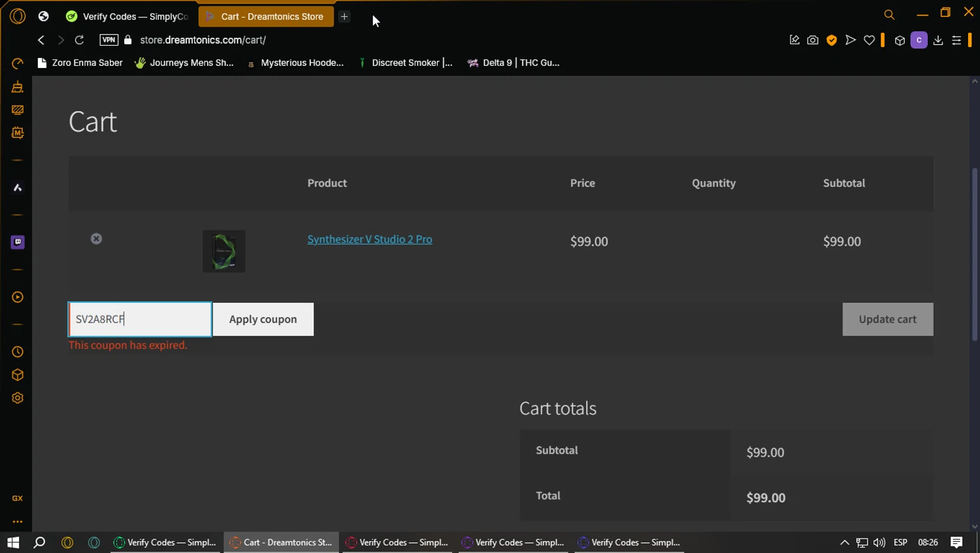980x553 pixels.
Task: Click the Cart totals $99.00 total value
Action: [x=766, y=498]
